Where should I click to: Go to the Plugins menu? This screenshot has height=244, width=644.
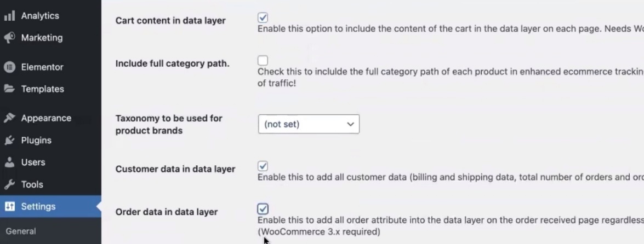36,141
